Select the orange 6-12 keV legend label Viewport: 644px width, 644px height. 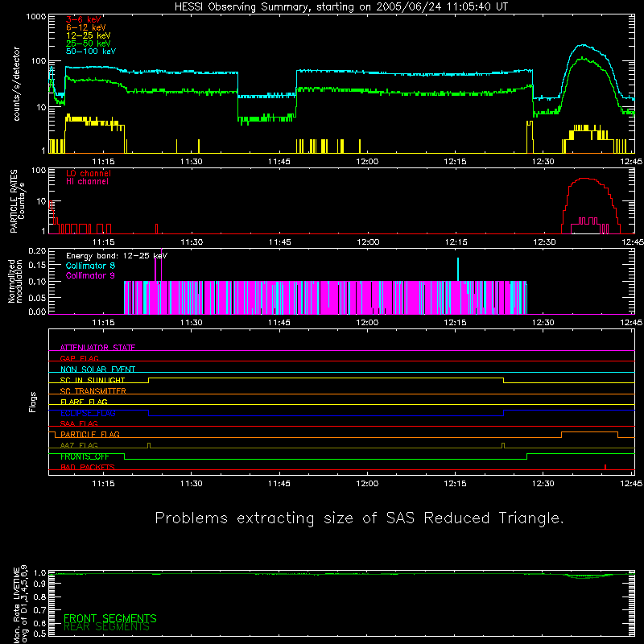tap(85, 27)
